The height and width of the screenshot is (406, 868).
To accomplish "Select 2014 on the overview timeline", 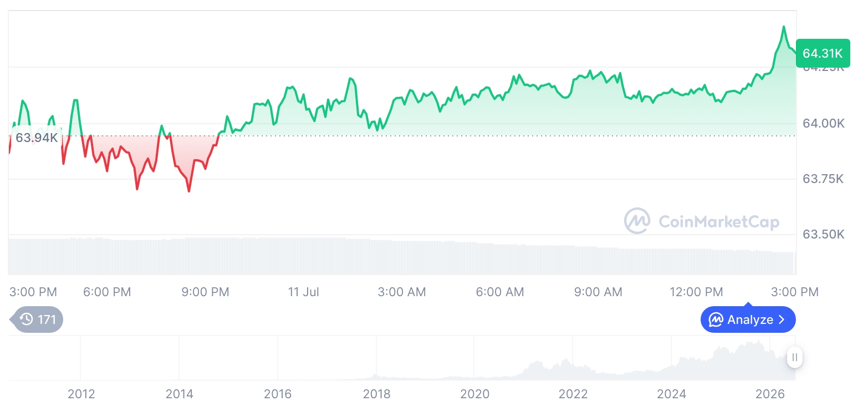I will click(180, 394).
